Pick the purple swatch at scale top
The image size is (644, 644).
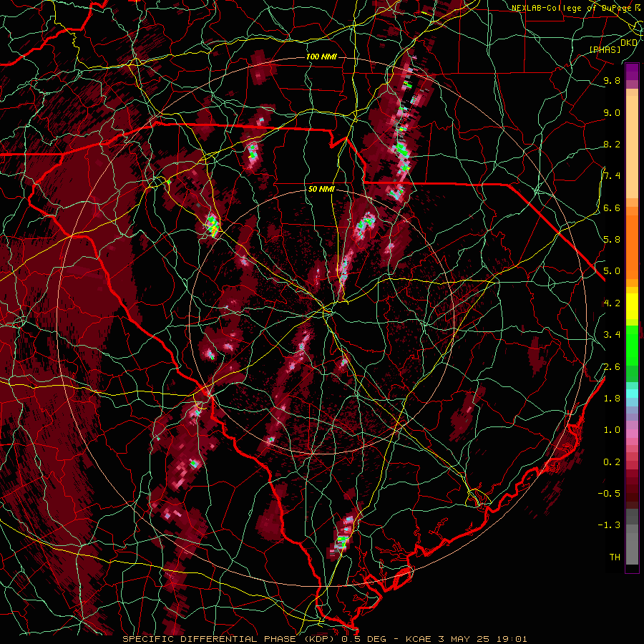[x=632, y=72]
